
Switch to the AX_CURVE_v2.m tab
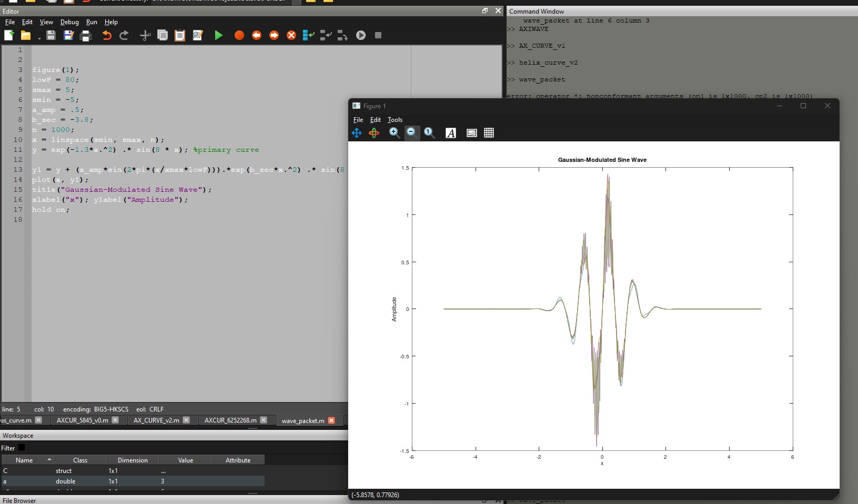pos(156,420)
